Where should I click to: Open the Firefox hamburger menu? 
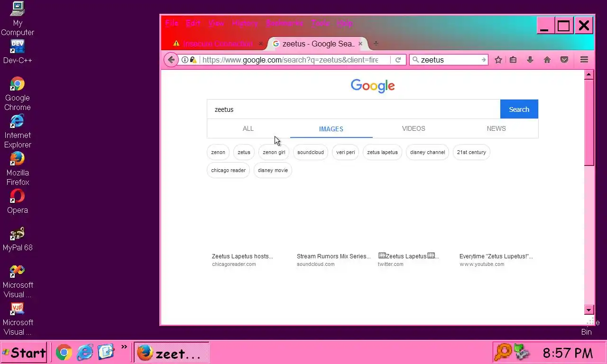pos(584,60)
